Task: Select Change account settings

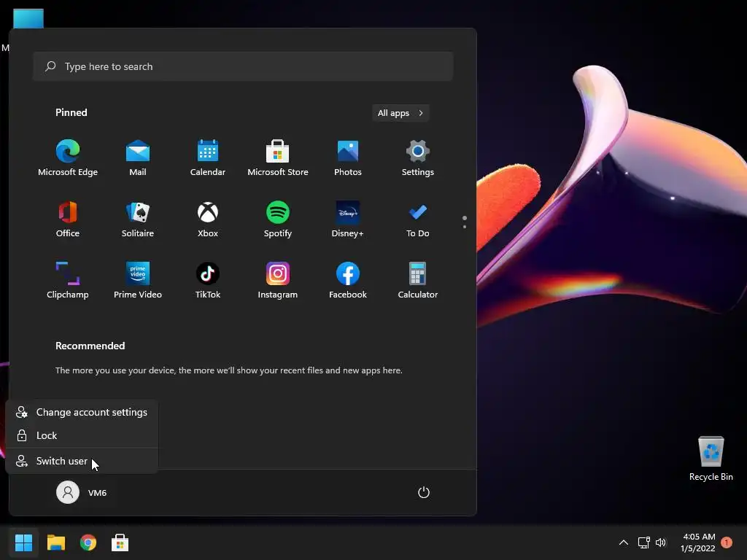Action: click(82, 412)
